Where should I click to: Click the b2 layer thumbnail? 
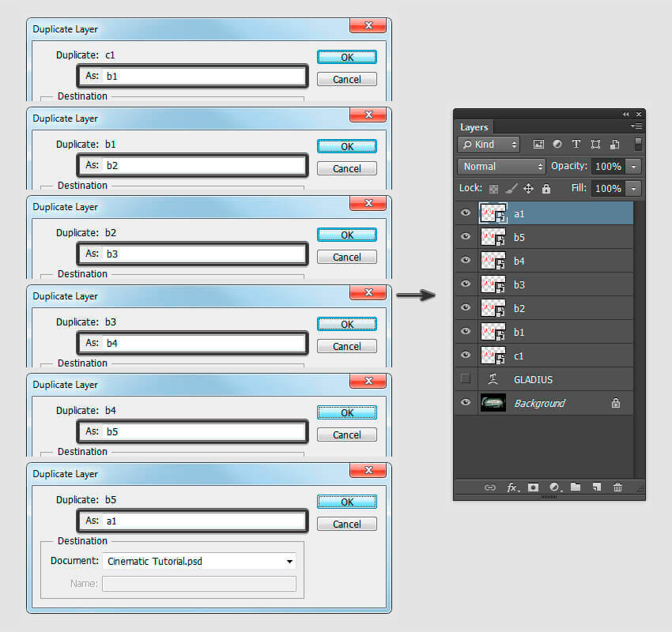[x=493, y=308]
